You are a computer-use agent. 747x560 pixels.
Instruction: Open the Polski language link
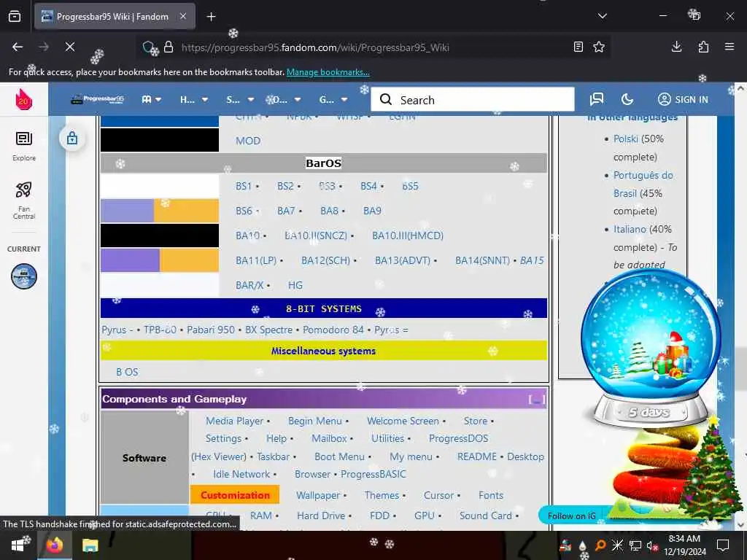(x=625, y=139)
